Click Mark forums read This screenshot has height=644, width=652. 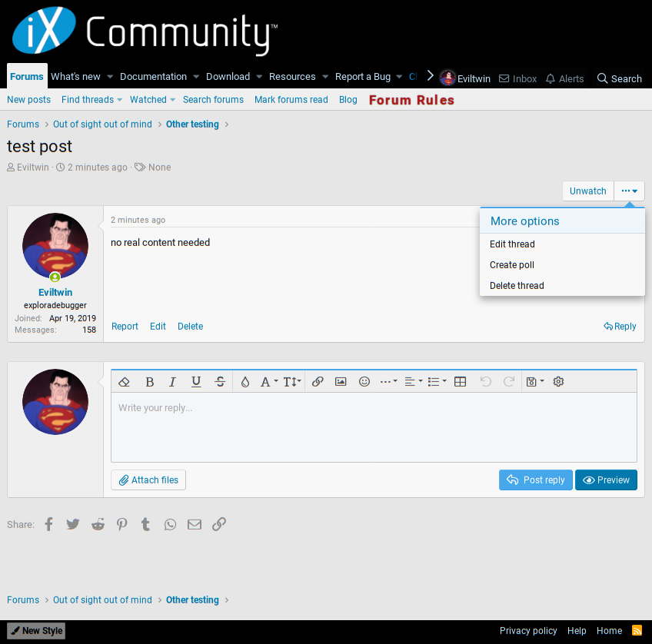(x=291, y=100)
